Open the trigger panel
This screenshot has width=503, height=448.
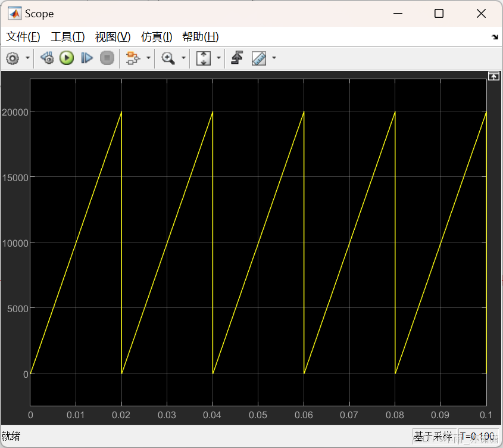236,58
